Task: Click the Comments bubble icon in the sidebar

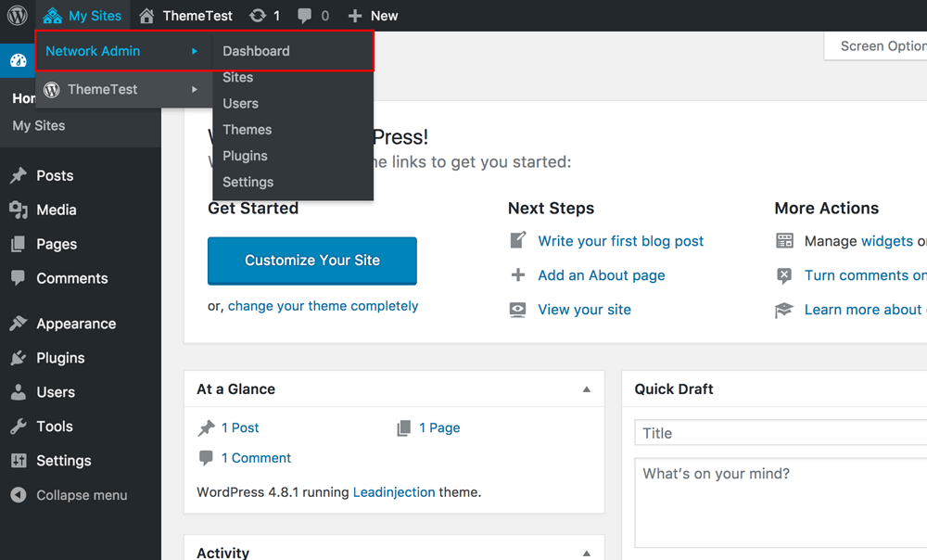Action: click(x=19, y=277)
